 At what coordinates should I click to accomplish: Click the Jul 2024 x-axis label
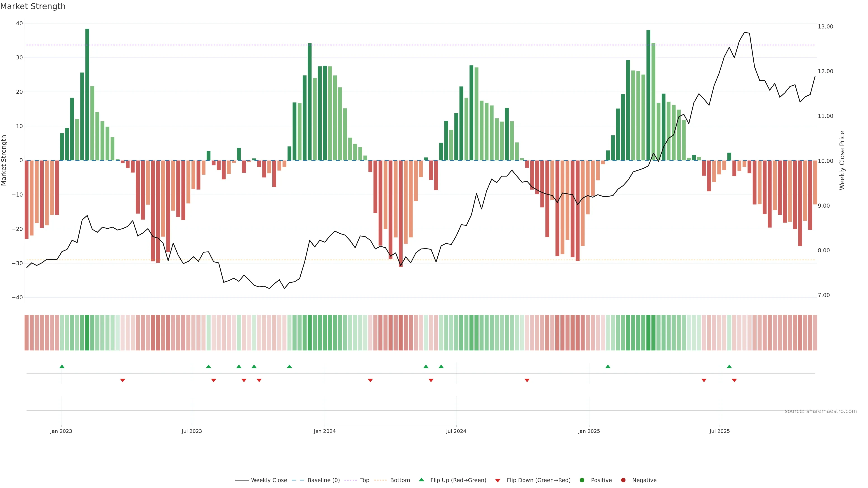[456, 431]
